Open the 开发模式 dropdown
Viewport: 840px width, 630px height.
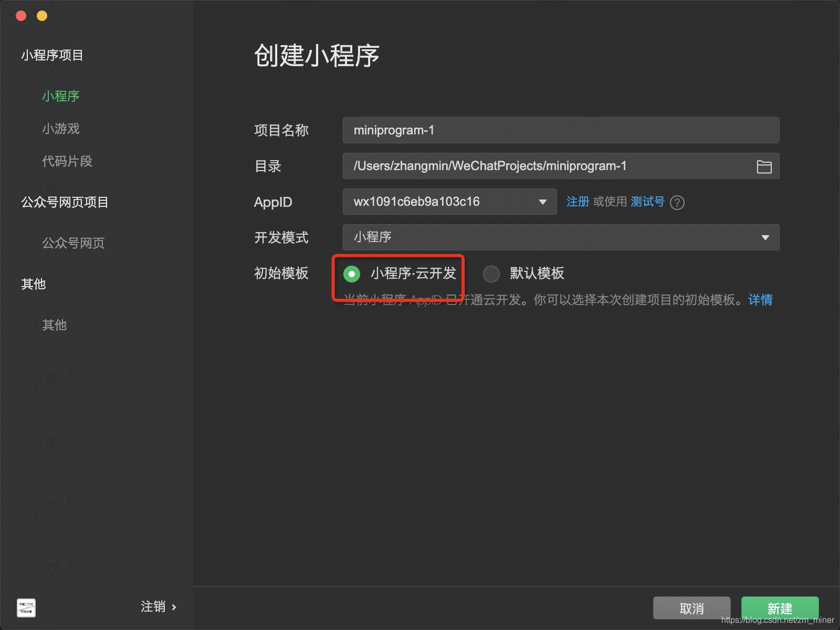pos(561,237)
